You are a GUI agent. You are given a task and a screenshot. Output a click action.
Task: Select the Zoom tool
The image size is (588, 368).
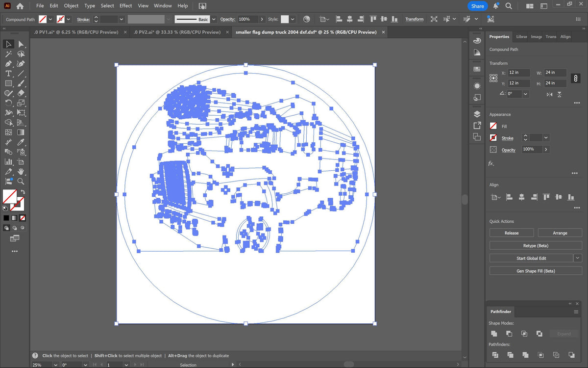coord(21,181)
